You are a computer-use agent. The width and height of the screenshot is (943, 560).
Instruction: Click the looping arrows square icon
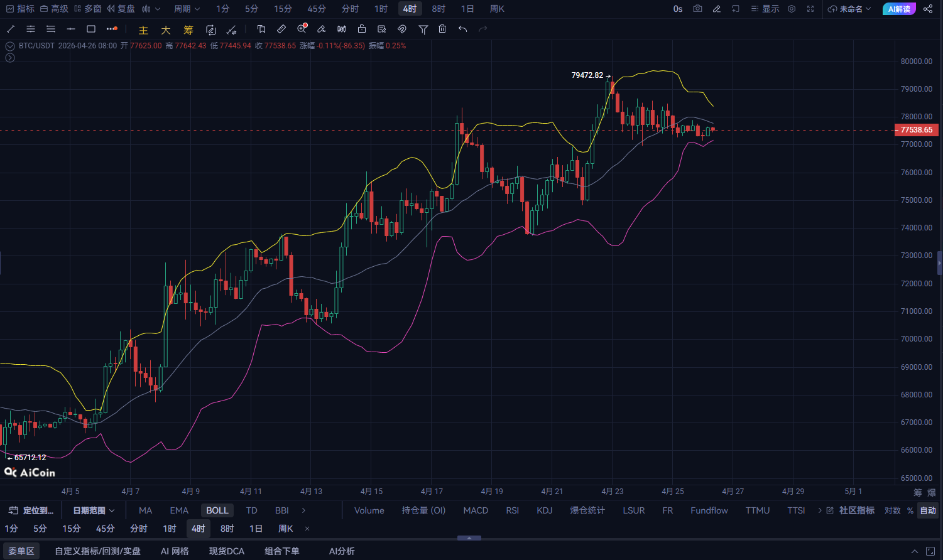coord(211,30)
